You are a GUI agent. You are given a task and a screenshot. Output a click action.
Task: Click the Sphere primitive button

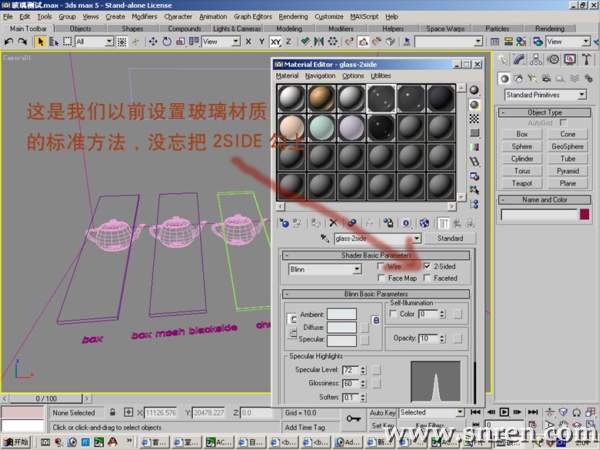[522, 146]
